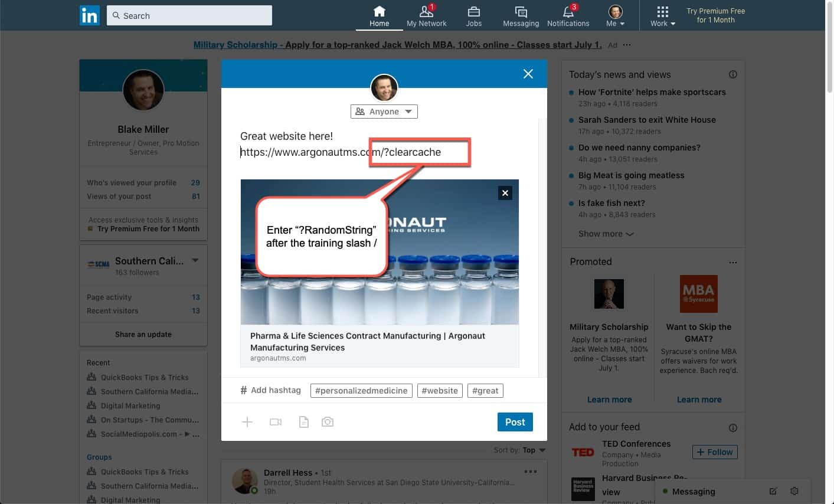
Task: Expand the Southern Cali... page dropdown arrow
Action: coord(195,260)
